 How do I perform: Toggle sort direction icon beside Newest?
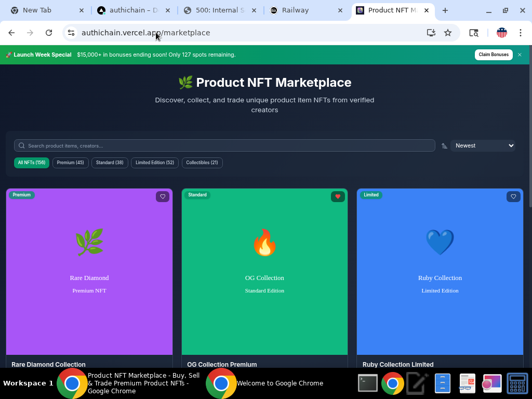(444, 146)
